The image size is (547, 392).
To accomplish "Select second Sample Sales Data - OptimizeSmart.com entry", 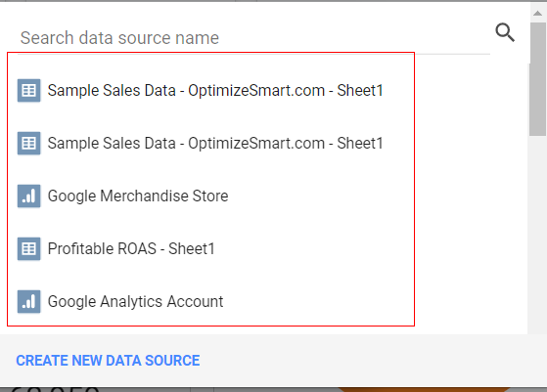I will point(215,143).
